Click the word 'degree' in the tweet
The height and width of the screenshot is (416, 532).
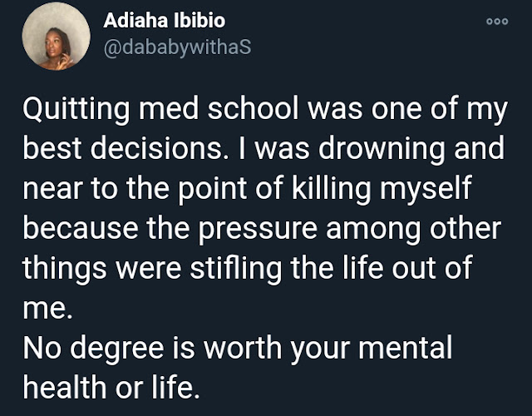point(116,349)
